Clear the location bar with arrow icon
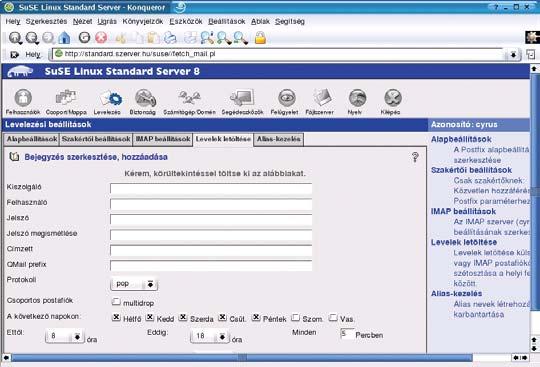 [x=14, y=54]
